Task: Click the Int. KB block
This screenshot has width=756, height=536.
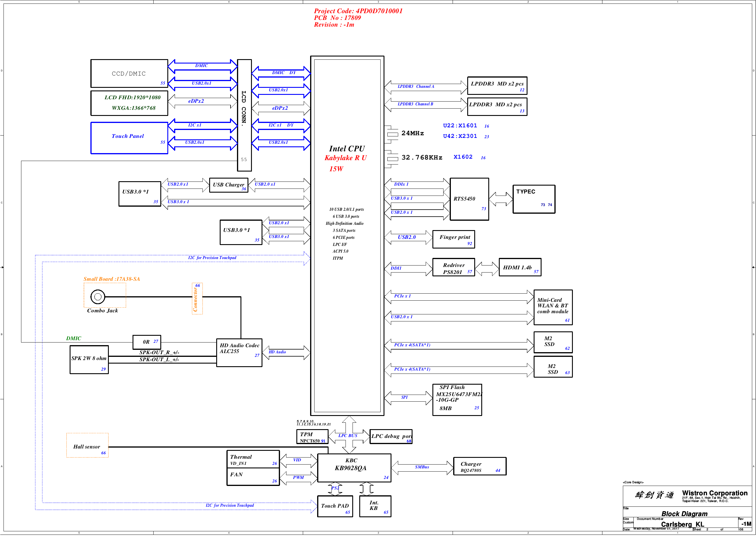Action: [x=375, y=506]
